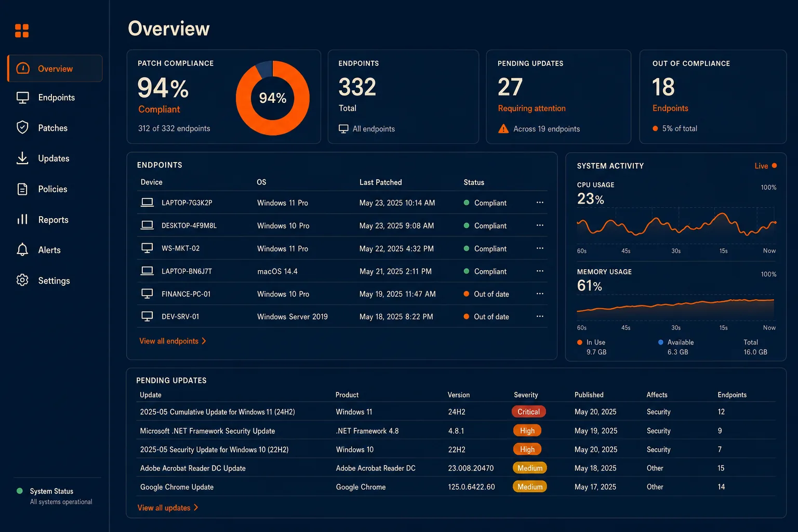Image resolution: width=798 pixels, height=532 pixels.
Task: Click the Severity column header
Action: click(x=526, y=395)
